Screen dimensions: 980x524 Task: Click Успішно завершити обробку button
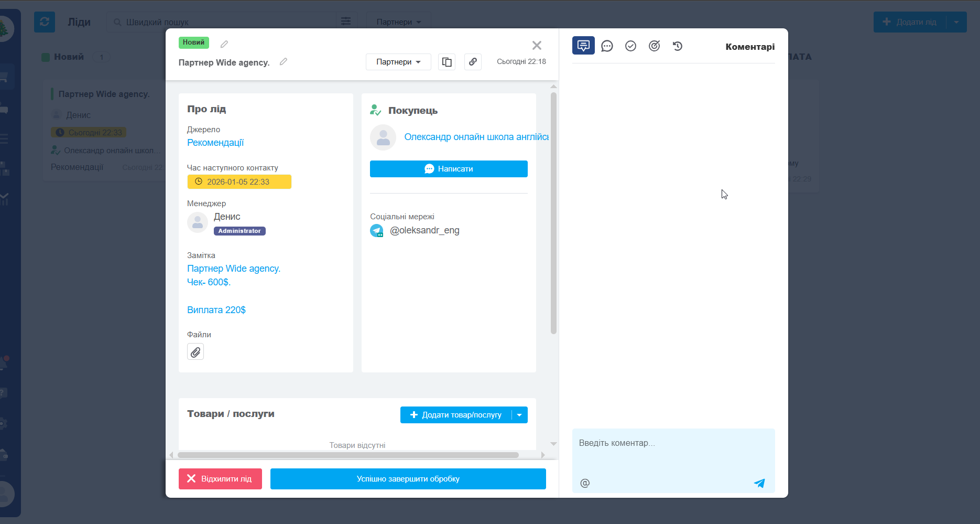coord(408,478)
